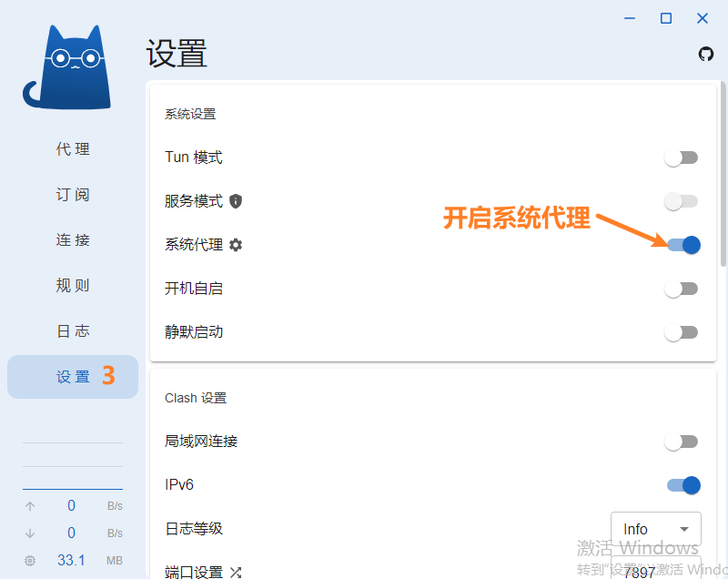Enable 开机自启 toggle

click(681, 289)
